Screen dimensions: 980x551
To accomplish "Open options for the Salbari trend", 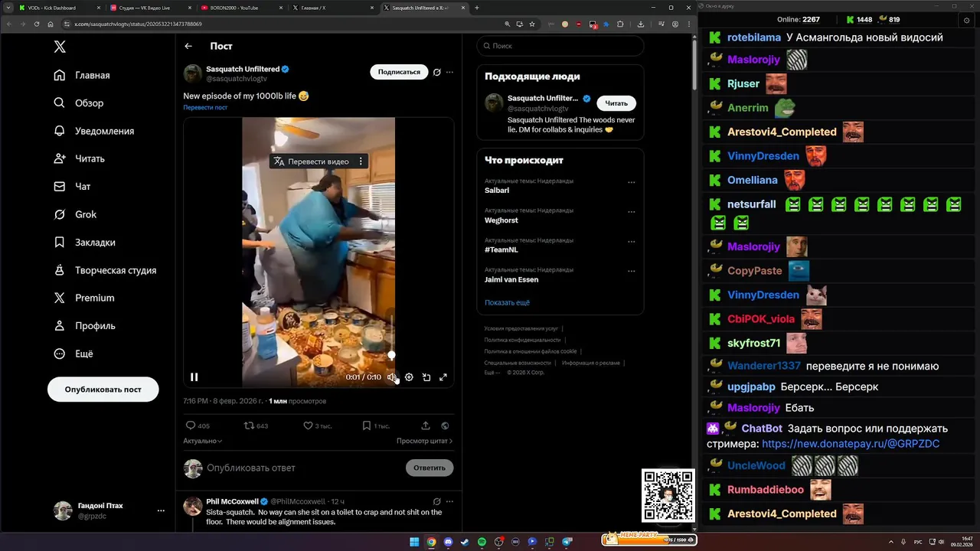I will click(631, 182).
